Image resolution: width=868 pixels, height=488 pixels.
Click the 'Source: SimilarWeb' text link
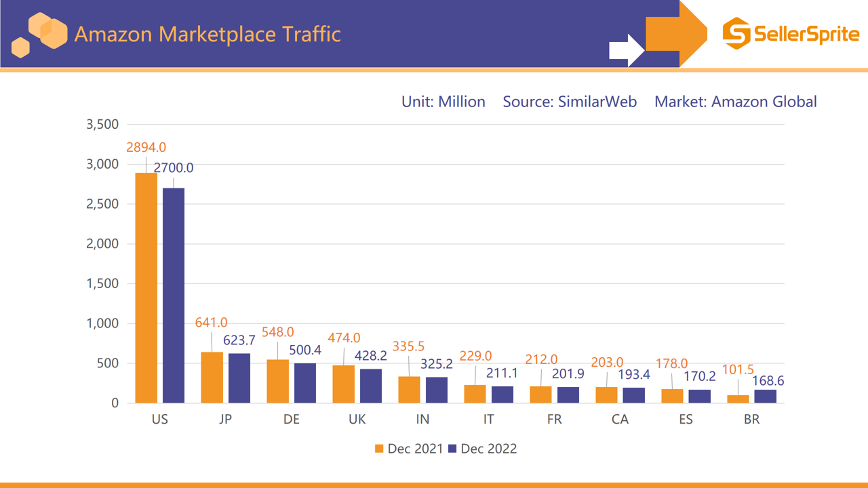click(x=570, y=102)
